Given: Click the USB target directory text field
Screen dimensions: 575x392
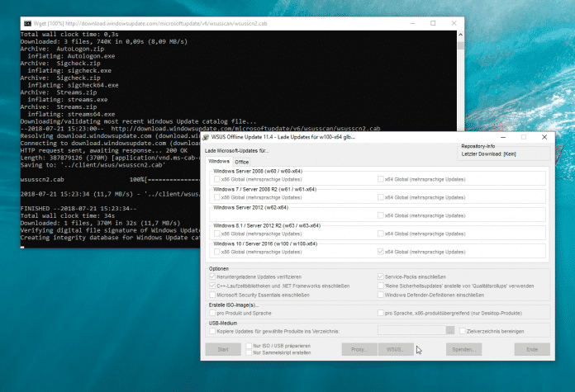Looking at the screenshot, I should click(411, 331).
